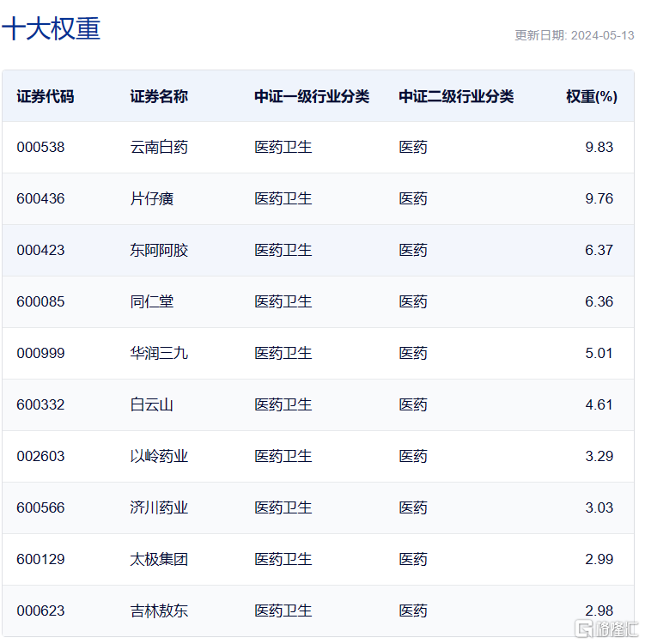The image size is (645, 644).
Task: Click 医药卫生 in the 片仔癀 row
Action: tap(283, 198)
